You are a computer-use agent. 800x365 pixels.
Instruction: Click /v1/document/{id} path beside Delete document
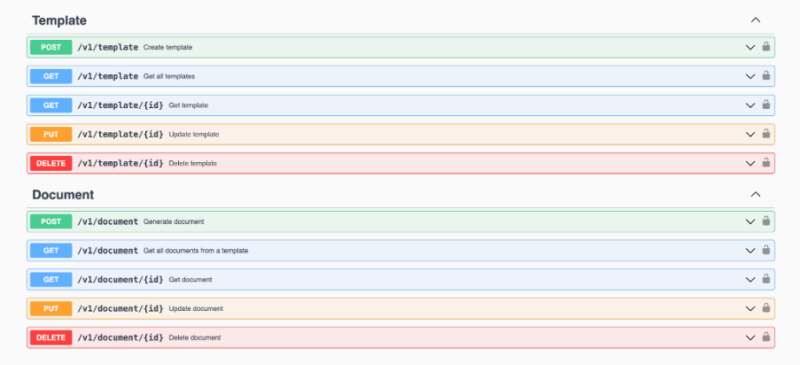coord(120,338)
